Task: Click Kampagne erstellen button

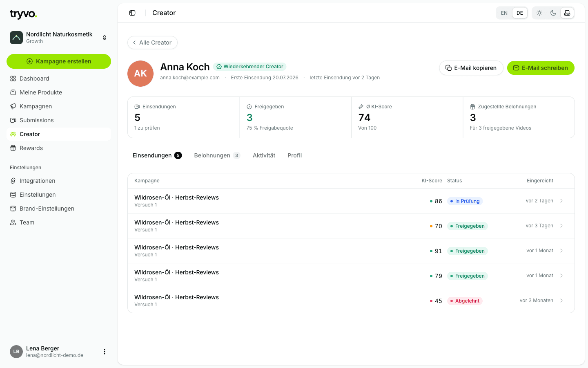Action: (x=59, y=61)
